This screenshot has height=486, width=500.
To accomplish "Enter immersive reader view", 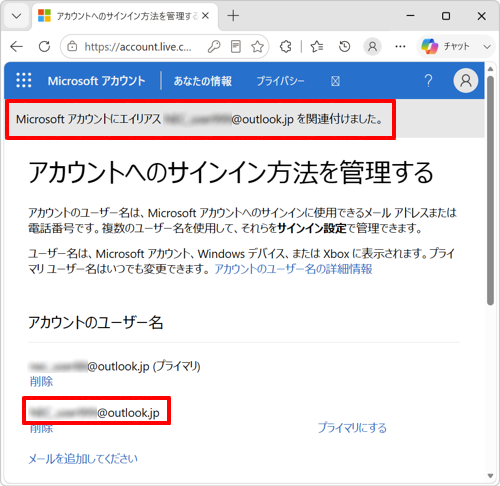I will tap(236, 47).
